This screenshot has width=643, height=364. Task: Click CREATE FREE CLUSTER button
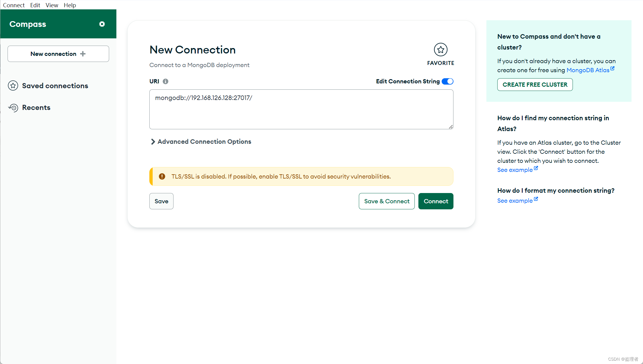pyautogui.click(x=535, y=85)
